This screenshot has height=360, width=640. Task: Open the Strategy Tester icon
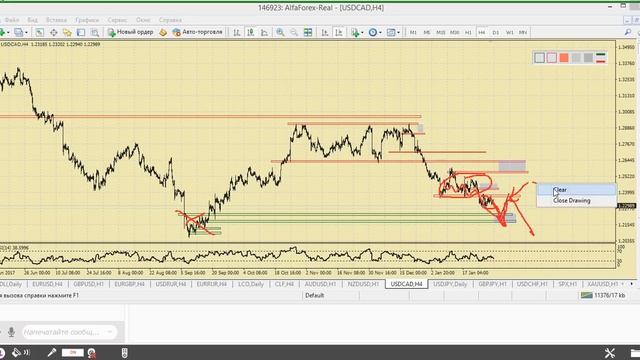pos(95,32)
